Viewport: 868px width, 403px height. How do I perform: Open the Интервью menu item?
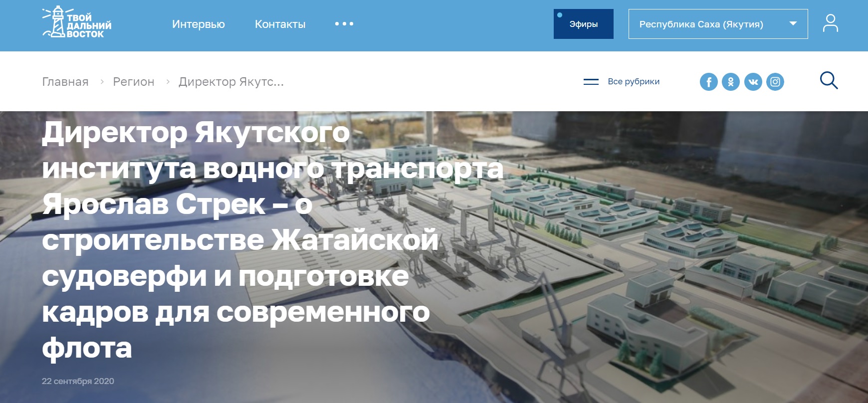199,24
